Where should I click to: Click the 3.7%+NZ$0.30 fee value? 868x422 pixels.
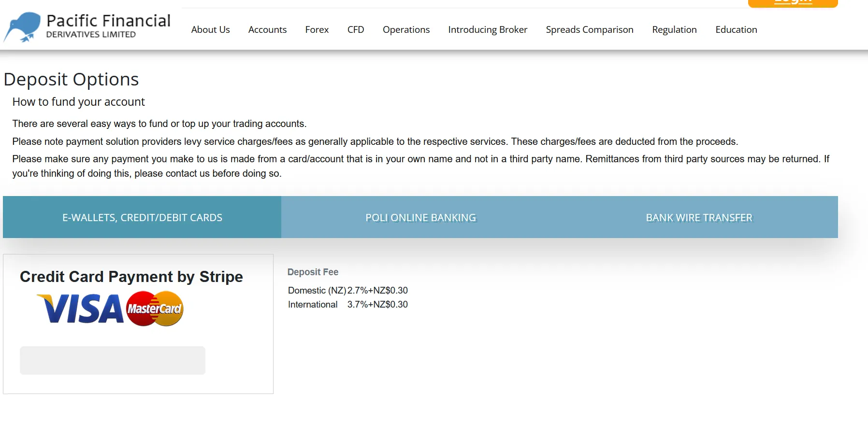[x=377, y=304]
